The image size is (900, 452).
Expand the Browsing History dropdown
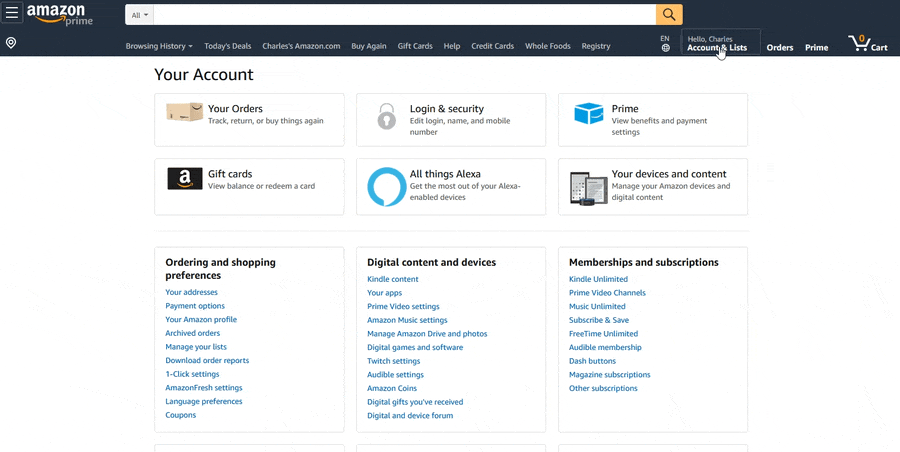tap(159, 46)
